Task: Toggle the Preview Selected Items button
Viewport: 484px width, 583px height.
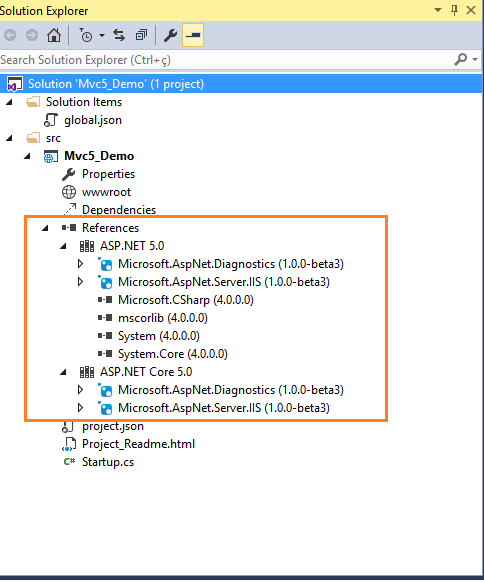Action: (x=193, y=35)
